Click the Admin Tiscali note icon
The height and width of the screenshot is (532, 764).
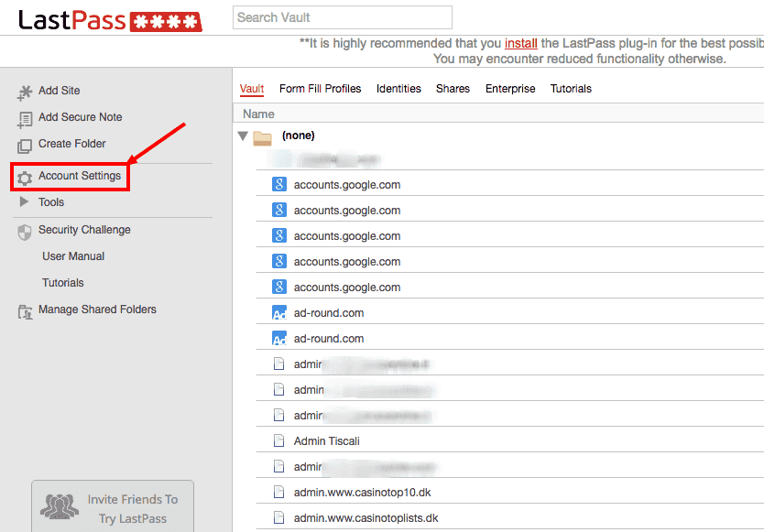click(x=278, y=440)
